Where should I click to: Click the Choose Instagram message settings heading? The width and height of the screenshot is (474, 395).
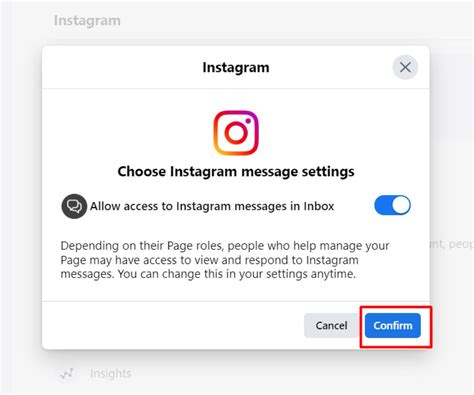[236, 172]
